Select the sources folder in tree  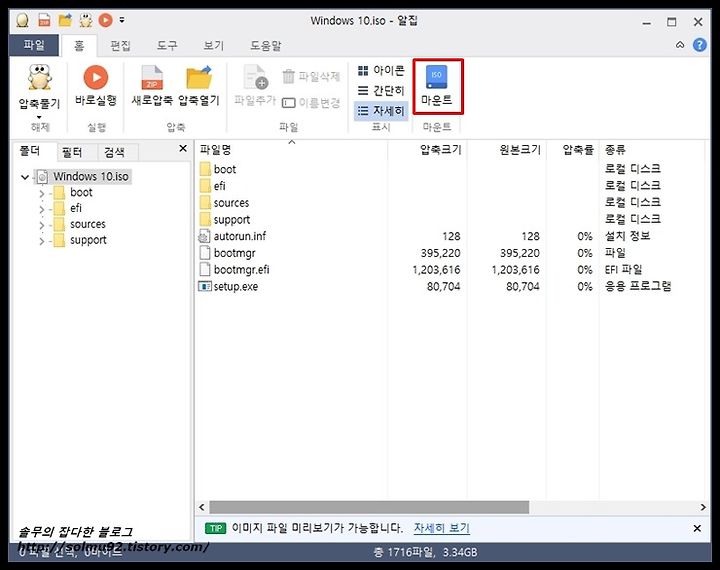click(x=87, y=224)
